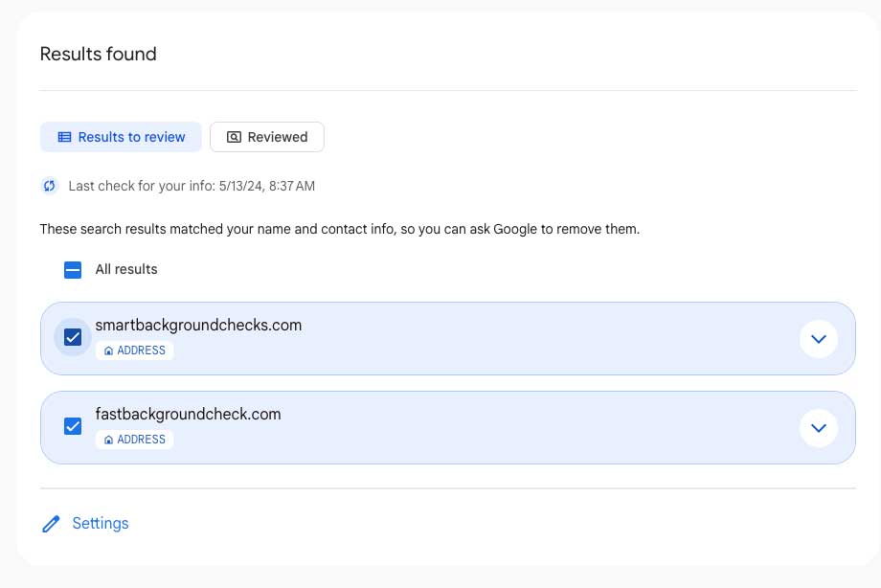Image resolution: width=881 pixels, height=588 pixels.
Task: Click the All results label
Action: [126, 269]
